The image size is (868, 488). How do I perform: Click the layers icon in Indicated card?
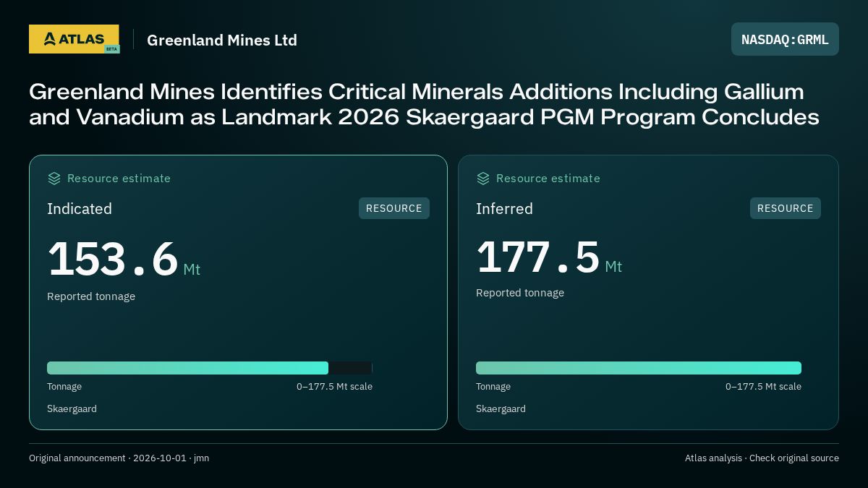click(54, 179)
